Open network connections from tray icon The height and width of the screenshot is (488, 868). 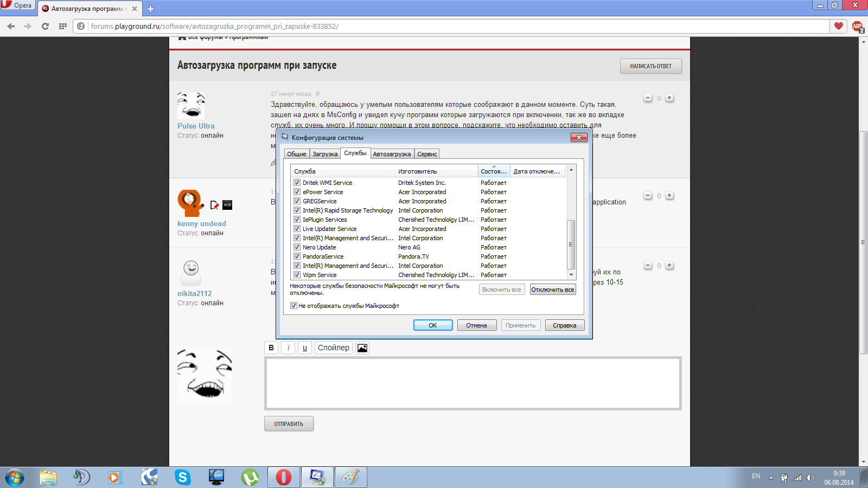797,478
